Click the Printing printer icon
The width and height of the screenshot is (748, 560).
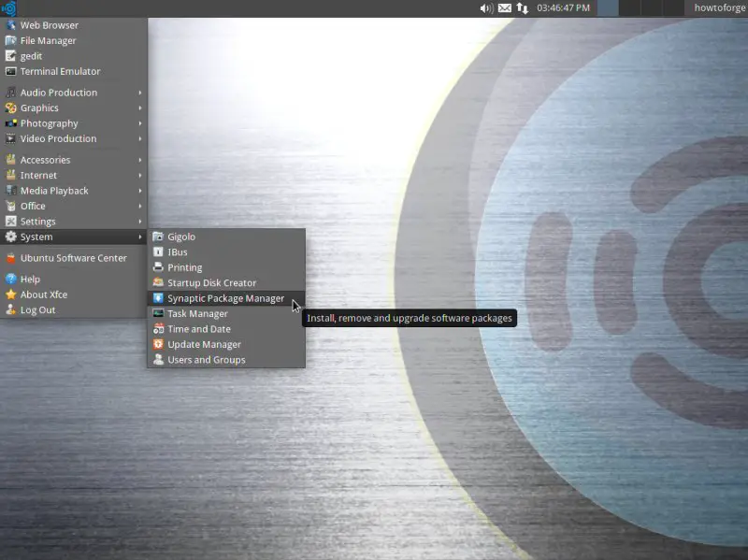(158, 266)
